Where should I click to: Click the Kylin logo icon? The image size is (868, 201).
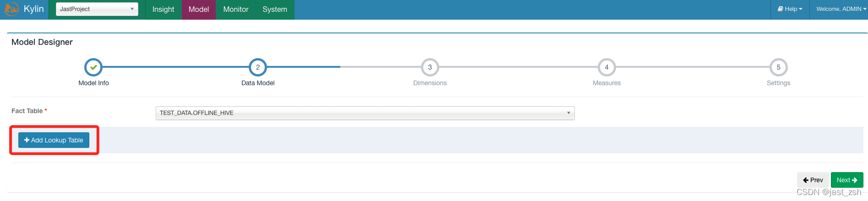pyautogui.click(x=11, y=9)
